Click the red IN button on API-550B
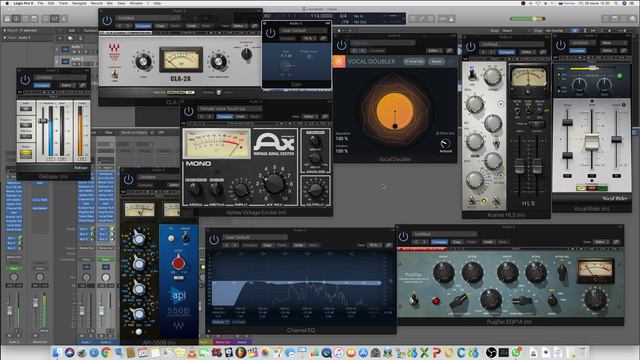Screen dimensions: 640x360 (178, 263)
